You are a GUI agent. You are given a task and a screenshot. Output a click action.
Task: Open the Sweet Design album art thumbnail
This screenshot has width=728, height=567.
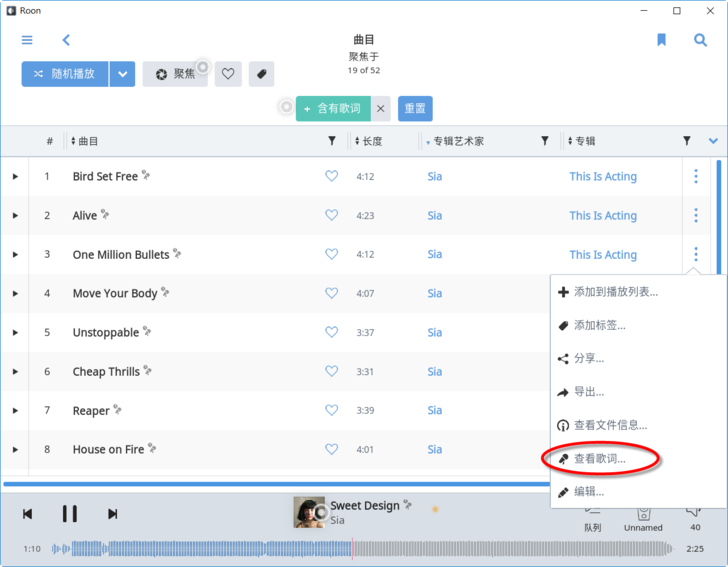coord(309,512)
